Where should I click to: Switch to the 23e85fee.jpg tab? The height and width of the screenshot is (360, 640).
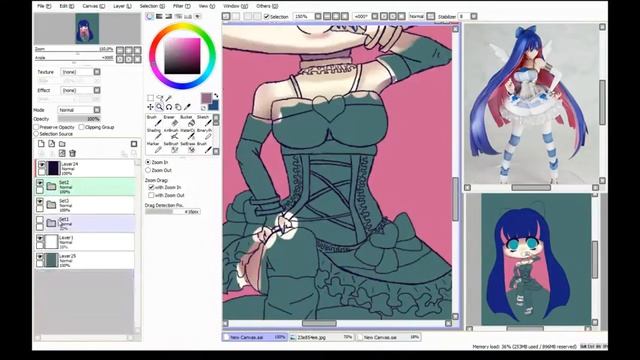click(x=321, y=338)
